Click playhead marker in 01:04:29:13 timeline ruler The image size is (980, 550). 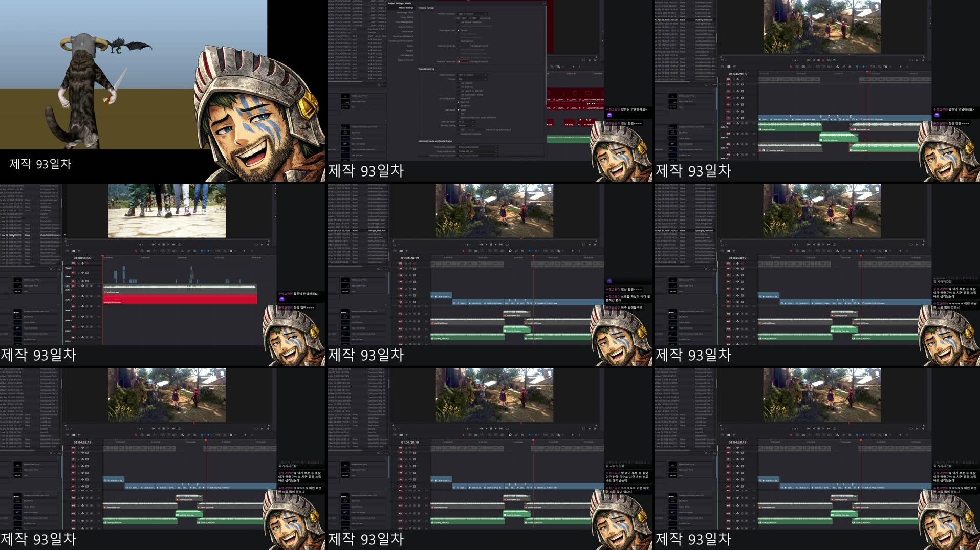coord(867,72)
